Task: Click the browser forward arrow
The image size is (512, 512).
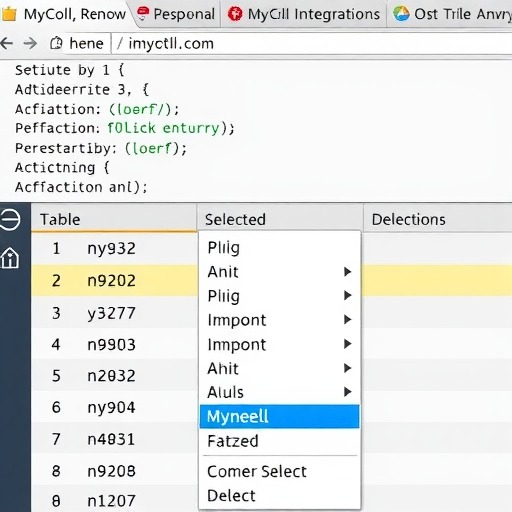Action: [x=30, y=43]
